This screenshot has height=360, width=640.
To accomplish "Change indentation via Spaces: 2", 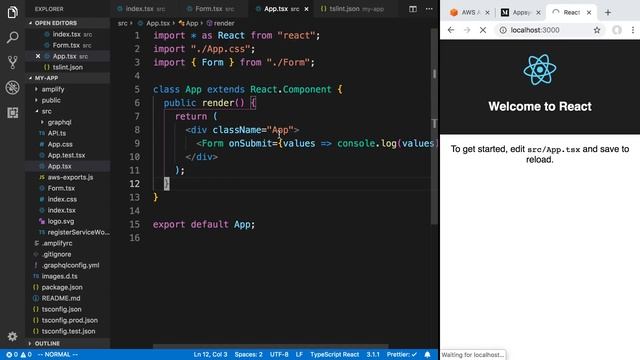I will 249,354.
